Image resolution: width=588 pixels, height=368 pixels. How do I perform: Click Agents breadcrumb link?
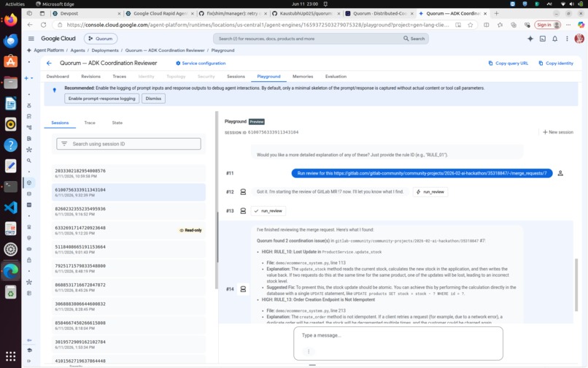point(77,50)
